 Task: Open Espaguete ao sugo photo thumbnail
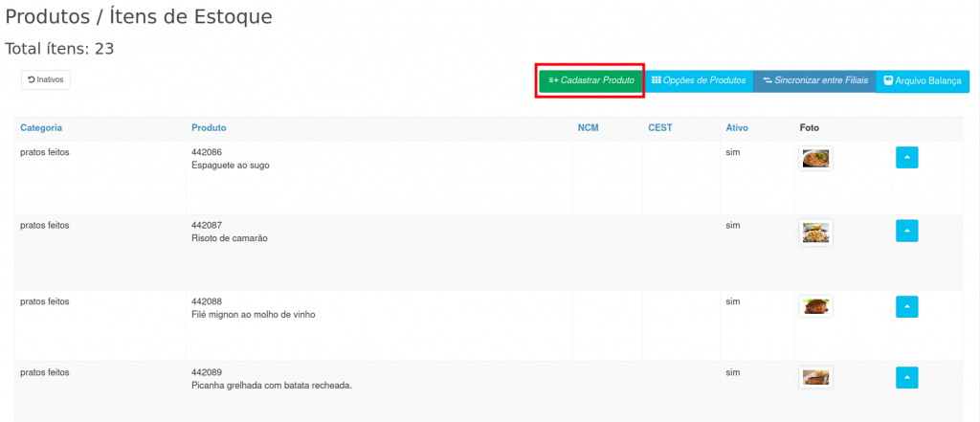point(815,158)
